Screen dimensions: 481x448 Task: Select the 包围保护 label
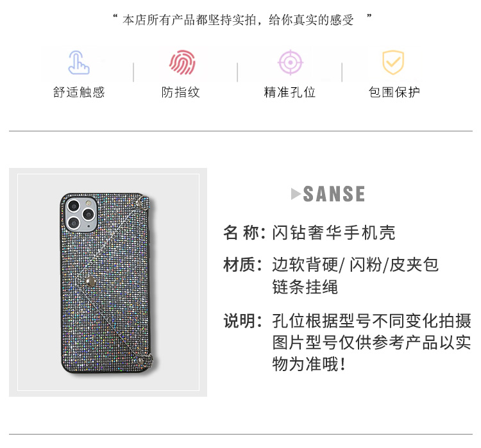(394, 92)
